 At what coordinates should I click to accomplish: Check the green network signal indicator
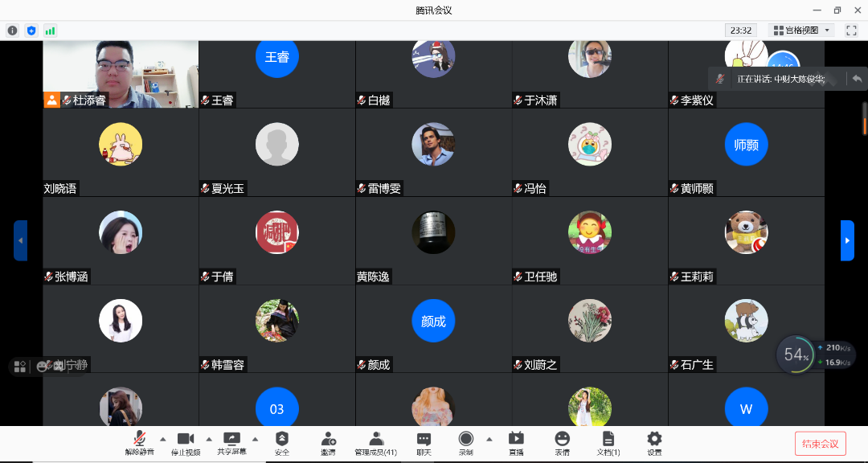pyautogui.click(x=51, y=31)
